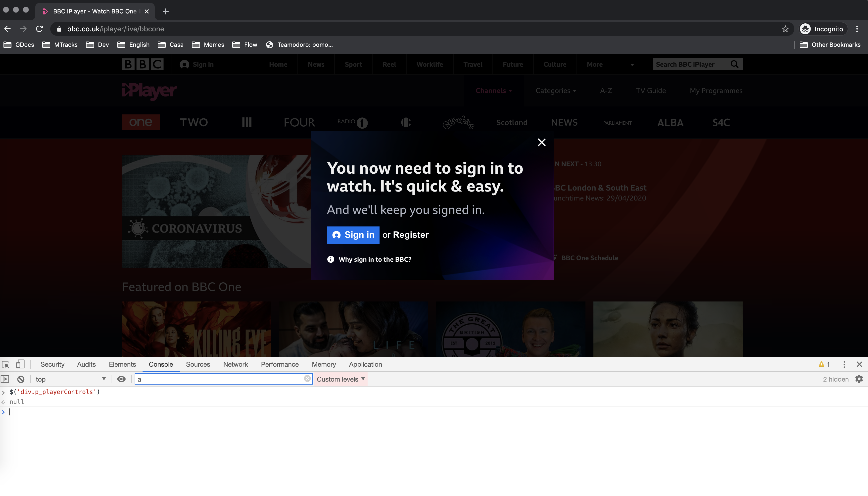The height and width of the screenshot is (496, 868).
Task: Toggle the device toolbar icon
Action: tap(20, 364)
